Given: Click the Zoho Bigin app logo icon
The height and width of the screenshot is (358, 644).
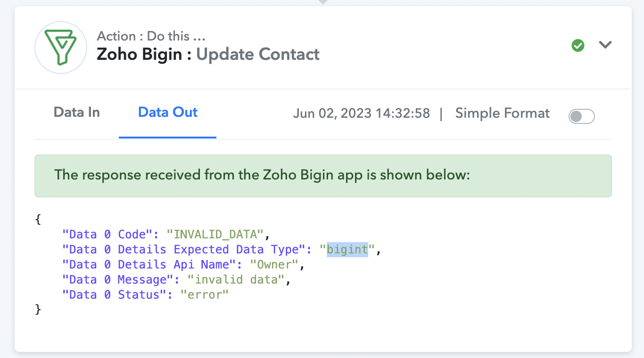Looking at the screenshot, I should (61, 48).
